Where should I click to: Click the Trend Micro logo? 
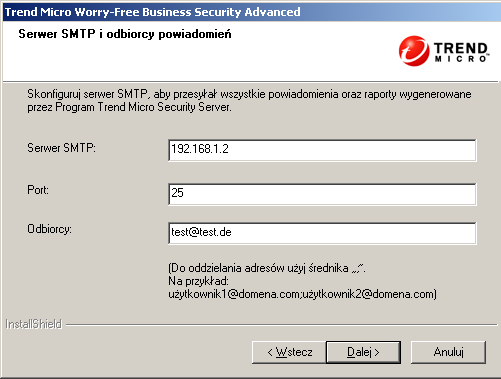tap(444, 51)
